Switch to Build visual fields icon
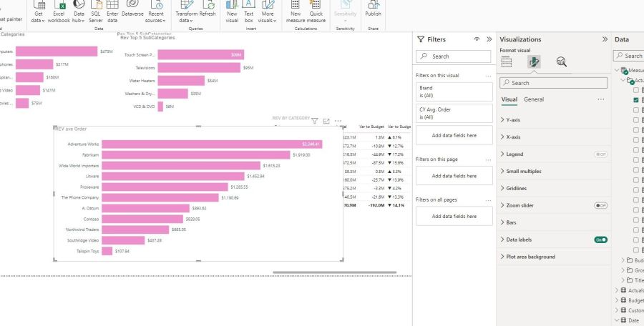Viewport: 644px width, 326px height. click(507, 62)
